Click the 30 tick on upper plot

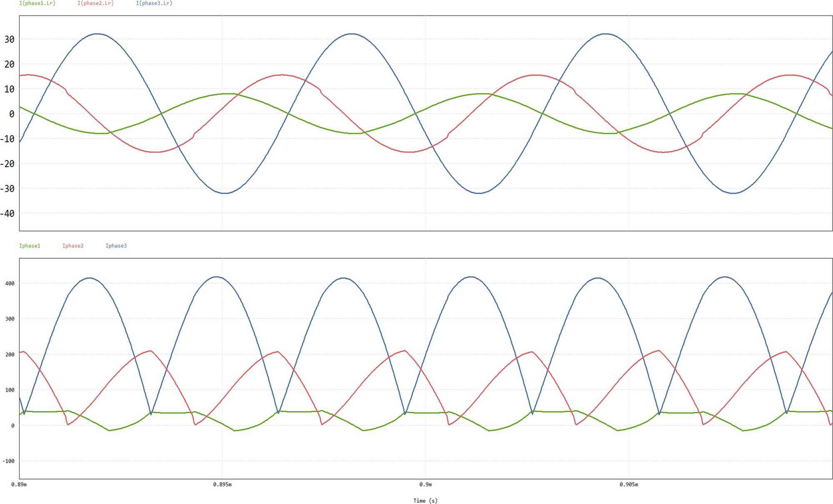9,39
